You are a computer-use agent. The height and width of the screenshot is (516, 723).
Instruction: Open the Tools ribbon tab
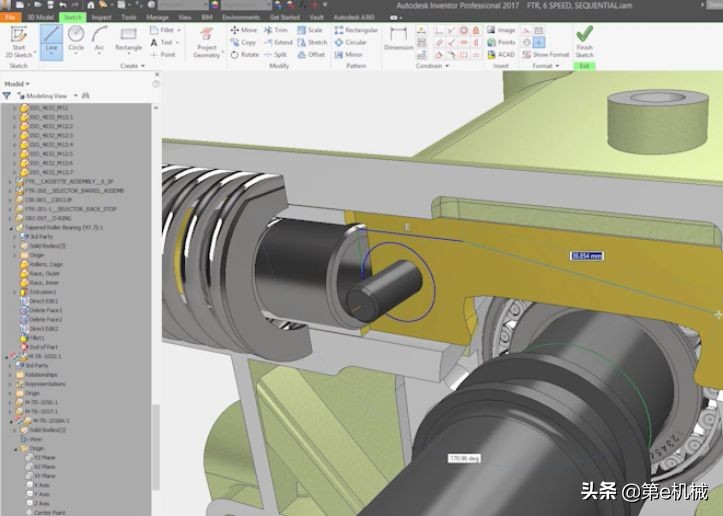tap(129, 17)
